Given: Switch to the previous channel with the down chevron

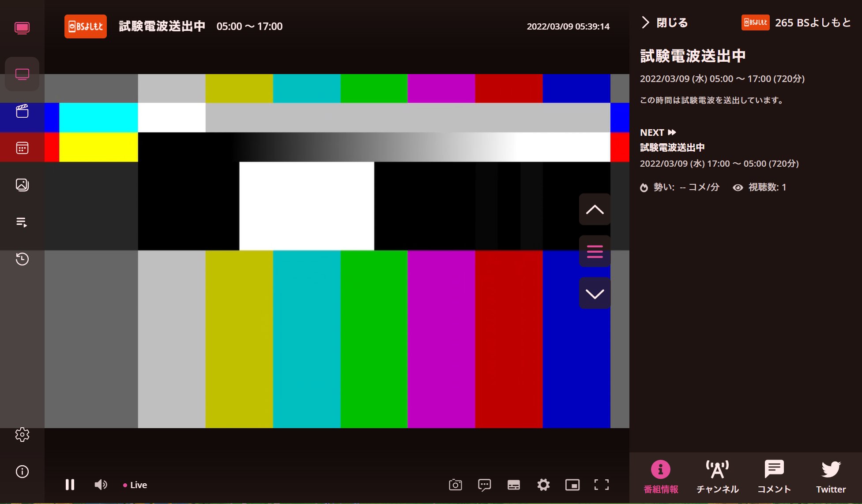Looking at the screenshot, I should pos(595,292).
